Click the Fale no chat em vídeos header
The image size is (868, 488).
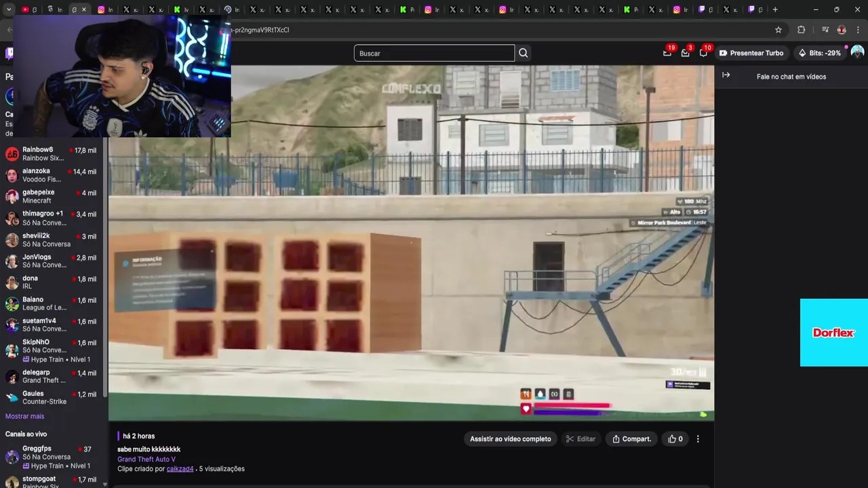pyautogui.click(x=791, y=77)
